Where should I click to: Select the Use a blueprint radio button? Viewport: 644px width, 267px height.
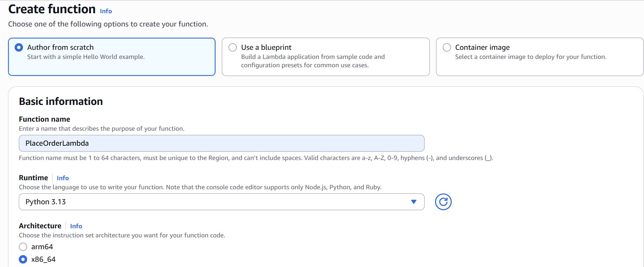pos(233,47)
